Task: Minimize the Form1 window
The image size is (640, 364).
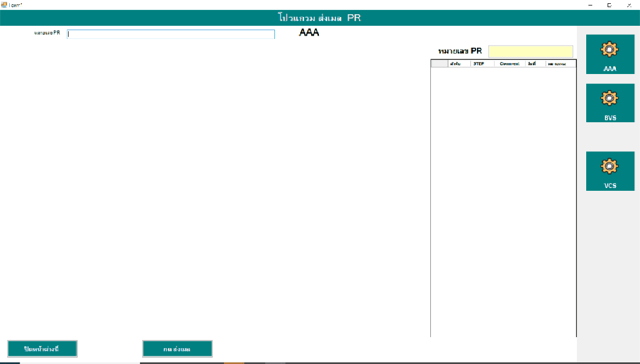Action: pyautogui.click(x=591, y=4)
